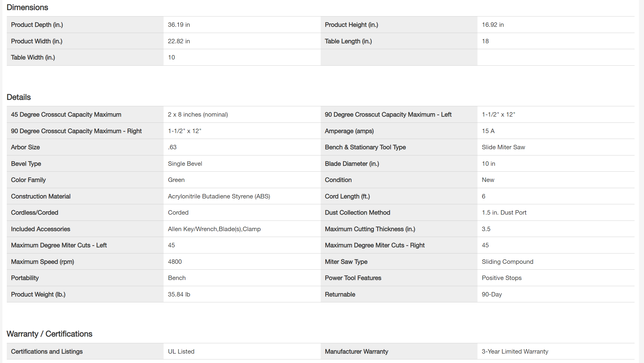Click the Details section heading
644x363 pixels.
pos(19,97)
